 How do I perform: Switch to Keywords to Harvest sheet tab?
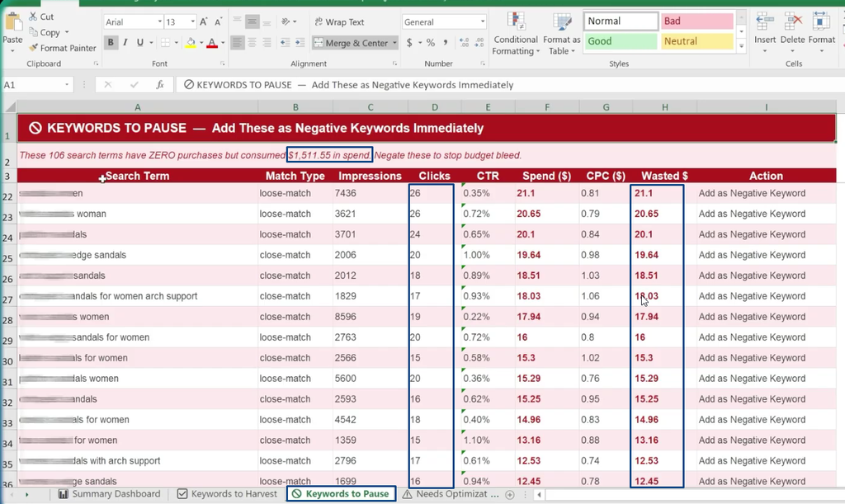tap(228, 494)
